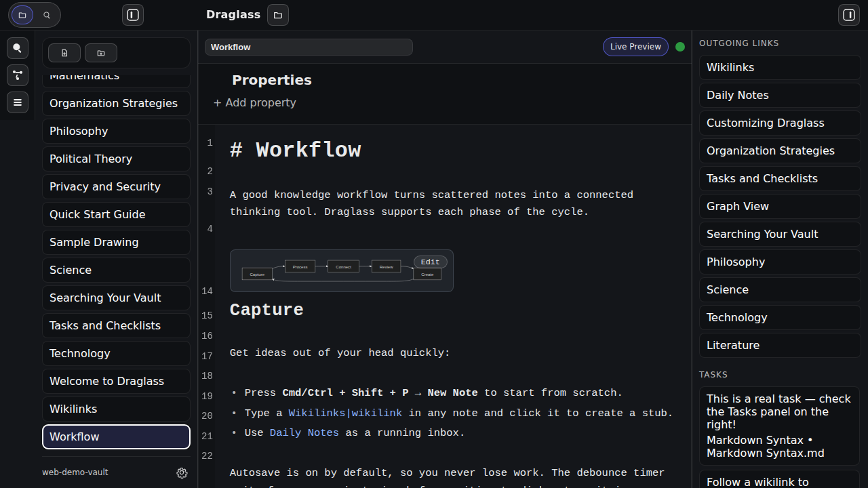Image resolution: width=868 pixels, height=488 pixels.
Task: Open Graph View outgoing link
Action: coord(780,206)
